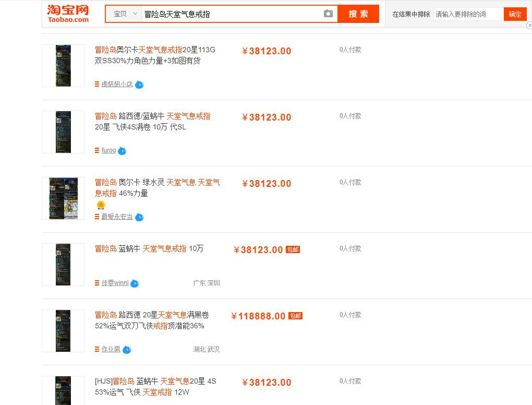Screen dimensions: 532x405
Task: Open seller shop link furoo
Action: (x=108, y=150)
